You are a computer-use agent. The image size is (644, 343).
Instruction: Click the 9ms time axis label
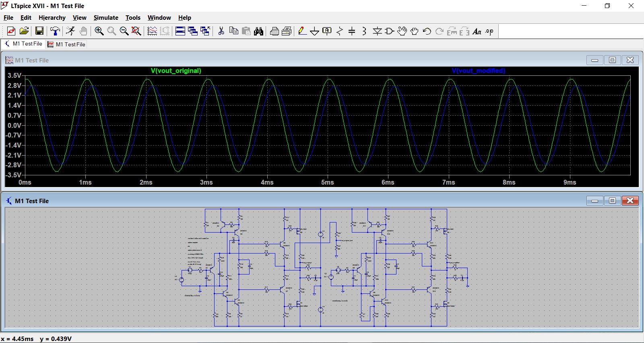[x=570, y=182]
